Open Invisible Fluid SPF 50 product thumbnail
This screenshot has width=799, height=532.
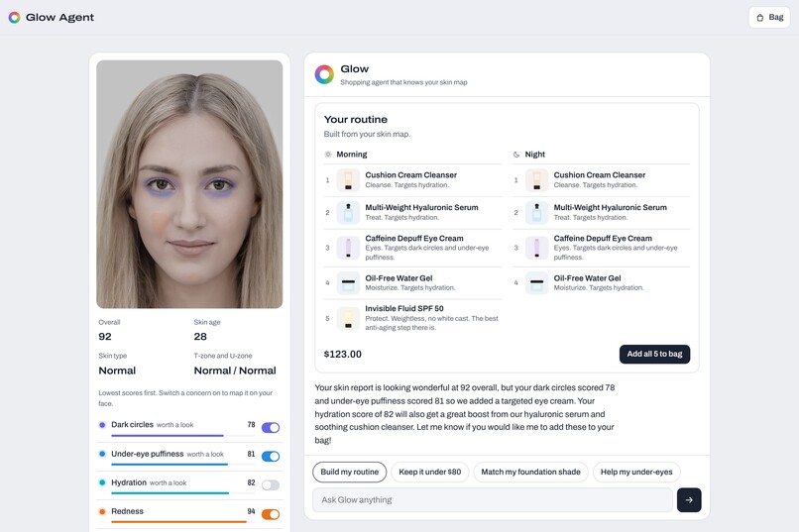(x=348, y=318)
